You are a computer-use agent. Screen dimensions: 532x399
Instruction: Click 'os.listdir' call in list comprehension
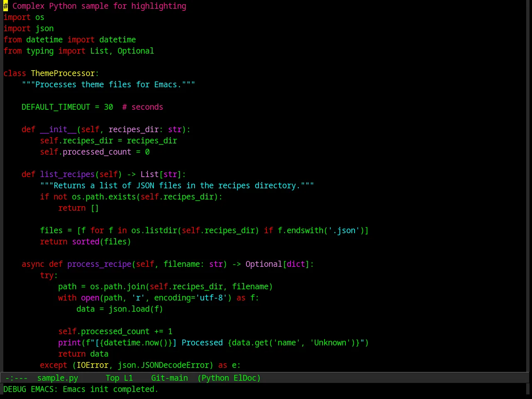[x=154, y=230]
